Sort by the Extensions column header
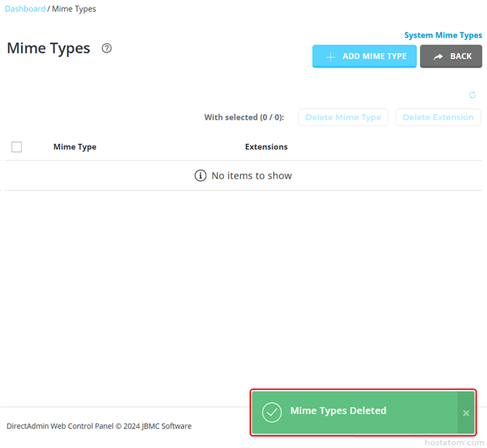Image resolution: width=487 pixels, height=448 pixels. pyautogui.click(x=266, y=147)
